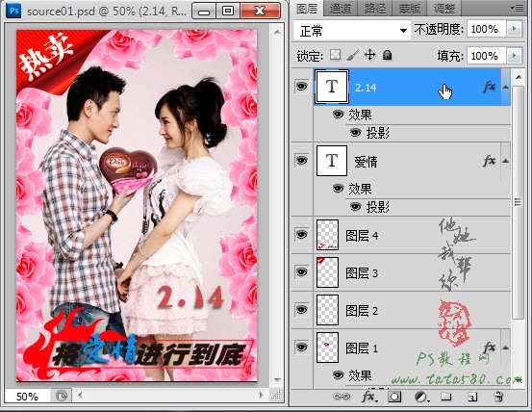Switch to the 图层 tab
Viewport: 532px width, 412px height.
point(307,9)
